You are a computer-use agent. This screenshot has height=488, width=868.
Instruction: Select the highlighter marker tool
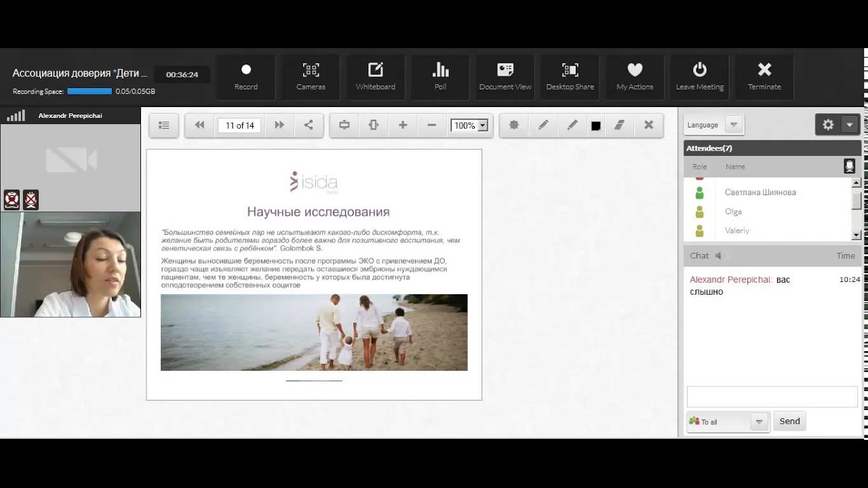(572, 125)
